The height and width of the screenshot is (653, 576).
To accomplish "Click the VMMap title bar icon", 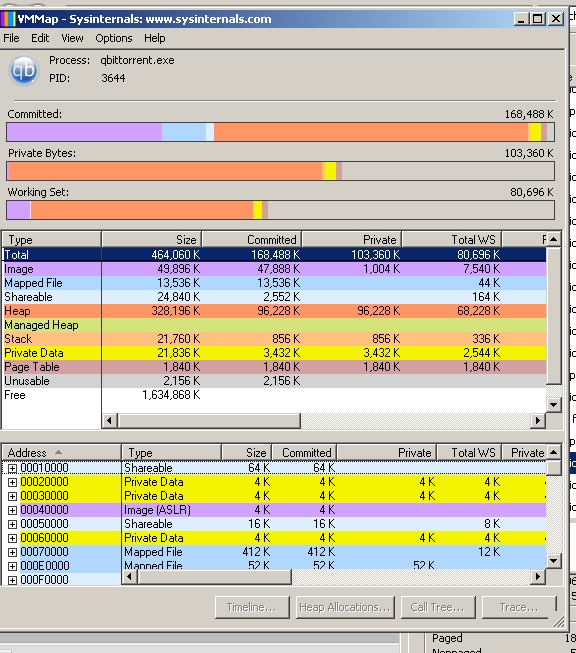I will point(8,19).
